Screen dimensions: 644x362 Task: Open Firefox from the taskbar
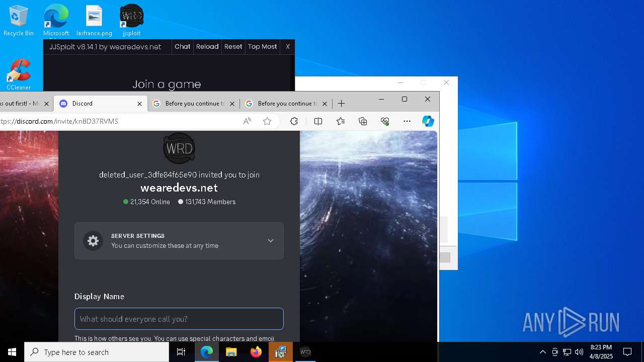pyautogui.click(x=256, y=352)
